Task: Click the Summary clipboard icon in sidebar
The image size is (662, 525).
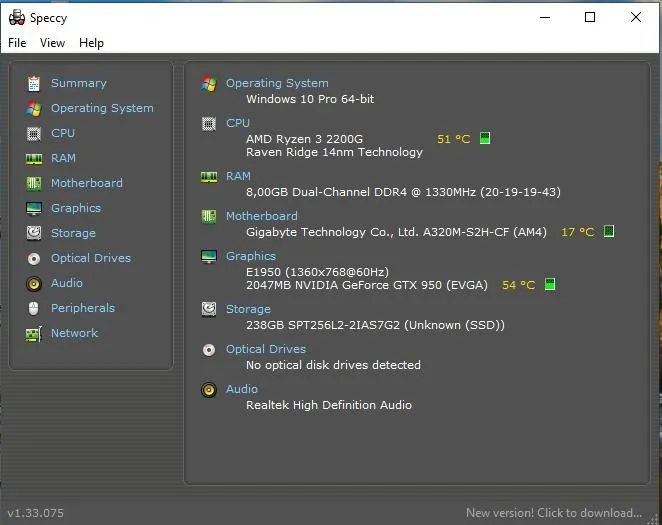Action: tap(34, 84)
